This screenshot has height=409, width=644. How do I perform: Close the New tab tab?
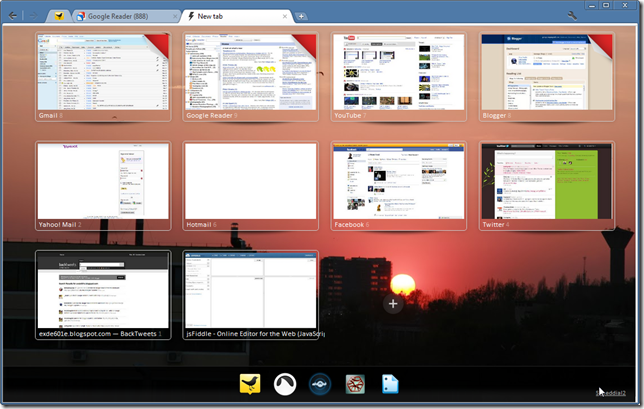point(285,17)
